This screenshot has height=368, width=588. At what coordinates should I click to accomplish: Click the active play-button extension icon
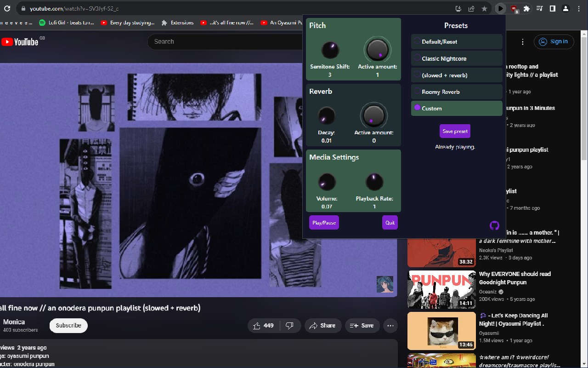point(501,8)
